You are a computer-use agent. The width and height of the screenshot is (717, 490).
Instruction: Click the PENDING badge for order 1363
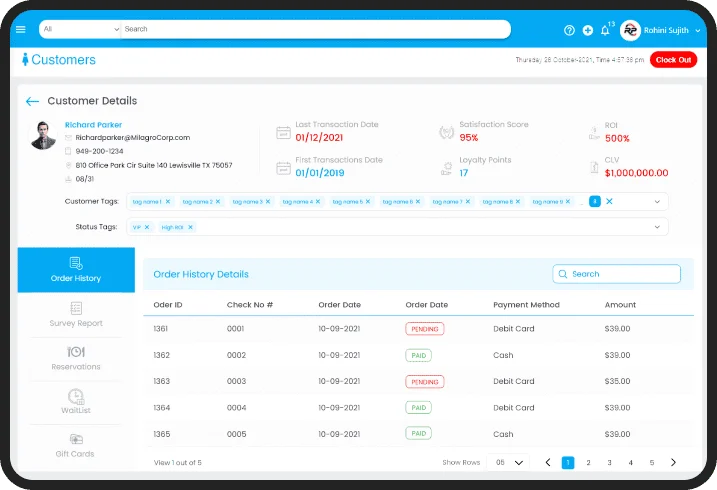coord(425,381)
